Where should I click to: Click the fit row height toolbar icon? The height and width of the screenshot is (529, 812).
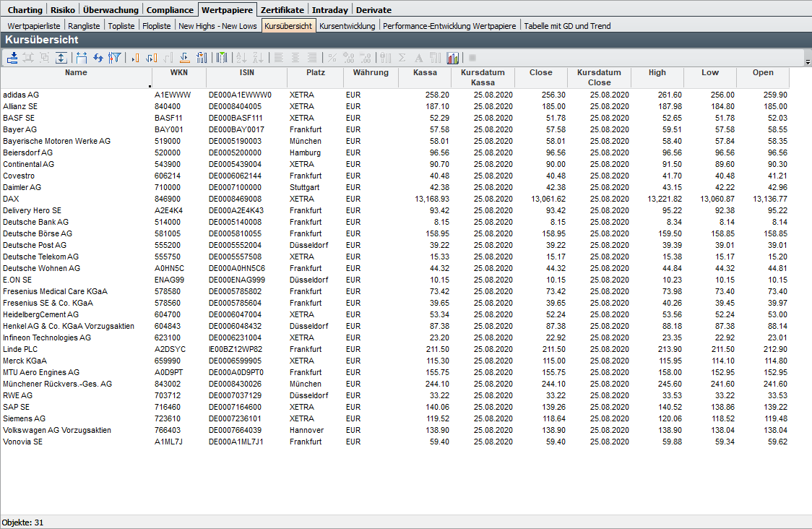pos(61,58)
